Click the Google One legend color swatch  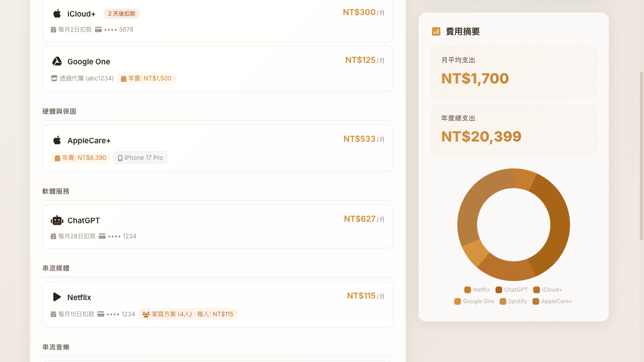(457, 302)
